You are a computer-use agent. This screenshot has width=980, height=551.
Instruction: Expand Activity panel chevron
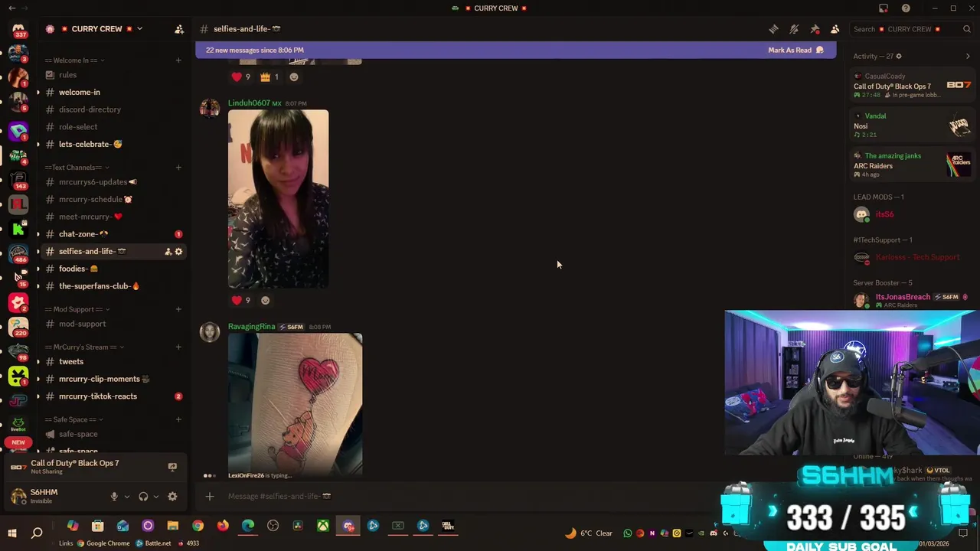(x=968, y=57)
